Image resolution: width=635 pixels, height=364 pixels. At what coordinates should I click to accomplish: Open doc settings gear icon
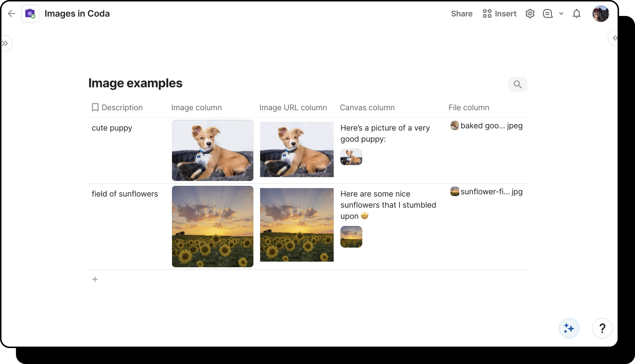point(530,14)
